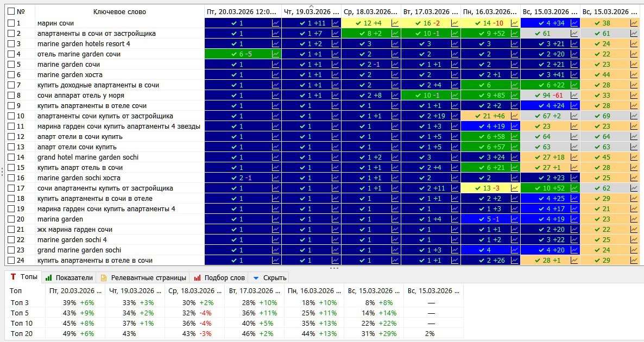Select keyword row 'жк марина гарден сочи'
The width and height of the screenshot is (644, 342).
pyautogui.click(x=75, y=230)
